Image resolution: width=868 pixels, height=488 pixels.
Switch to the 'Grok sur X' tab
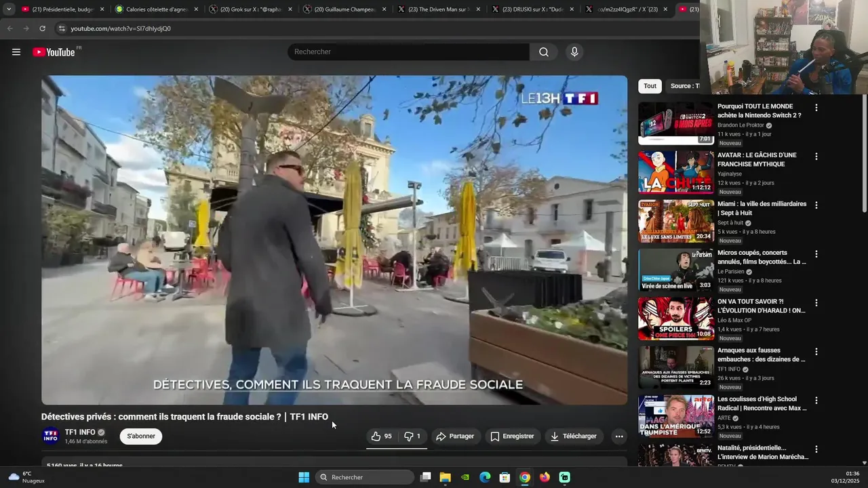[x=250, y=9]
